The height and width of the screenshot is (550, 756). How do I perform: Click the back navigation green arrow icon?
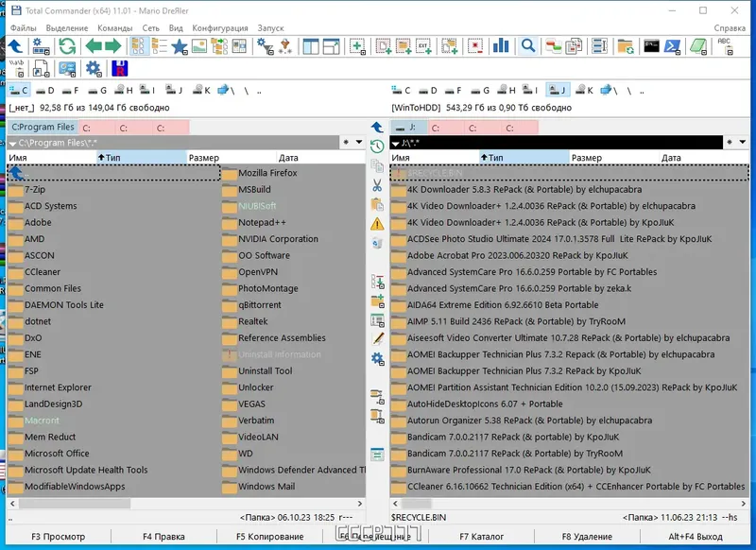click(94, 45)
